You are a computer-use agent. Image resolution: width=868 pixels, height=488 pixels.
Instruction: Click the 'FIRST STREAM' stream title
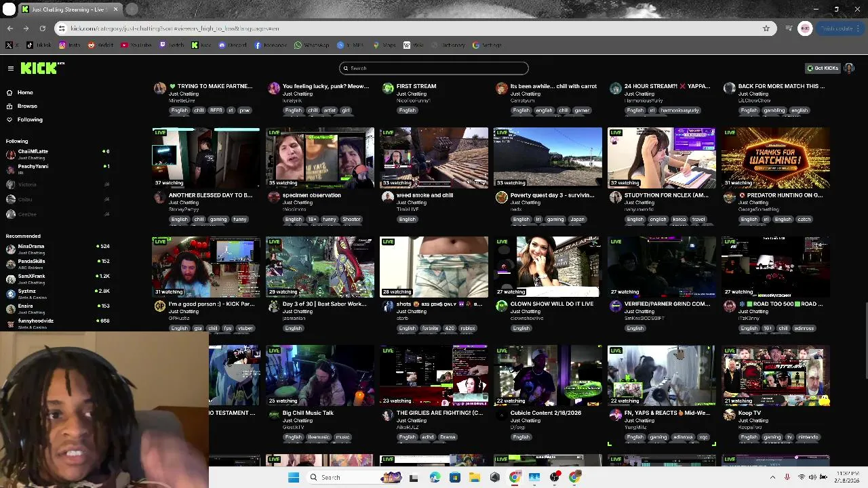coord(416,86)
